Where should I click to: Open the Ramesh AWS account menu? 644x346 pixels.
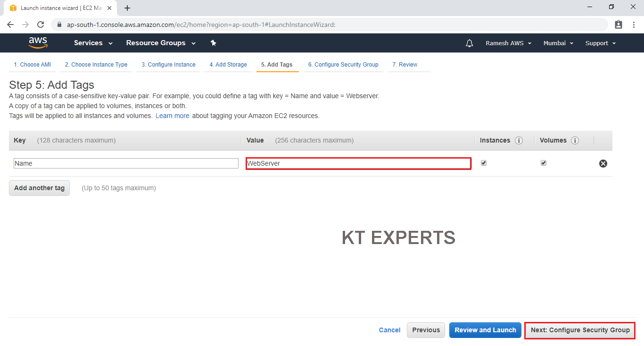(508, 43)
